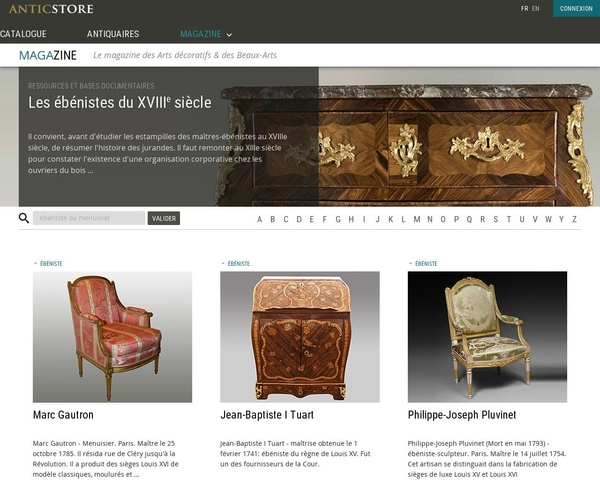Viewport: 600px width, 480px height.
Task: Open the Philippe-Joseph Pluvinet title link
Action: [462, 415]
